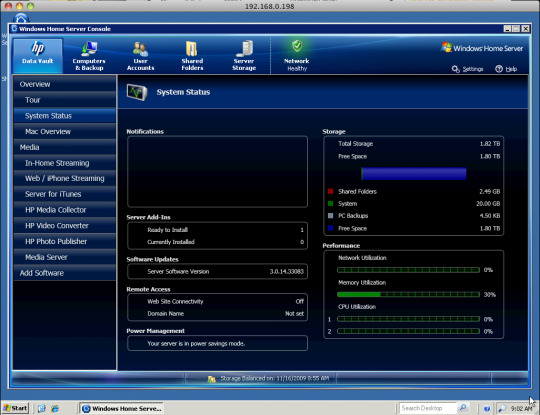Viewport: 540px width, 415px height.
Task: Open the Start menu
Action: point(15,408)
